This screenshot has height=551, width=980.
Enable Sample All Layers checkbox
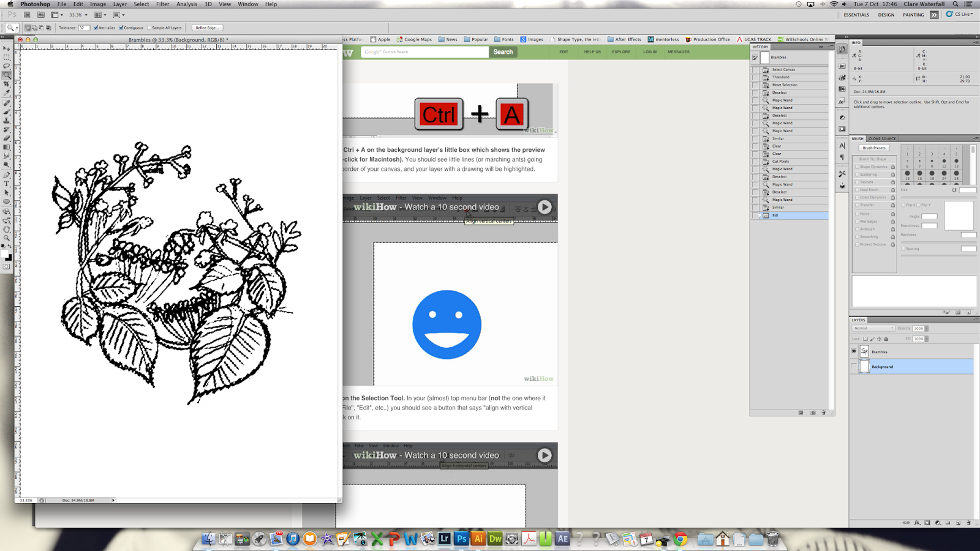click(x=149, y=28)
